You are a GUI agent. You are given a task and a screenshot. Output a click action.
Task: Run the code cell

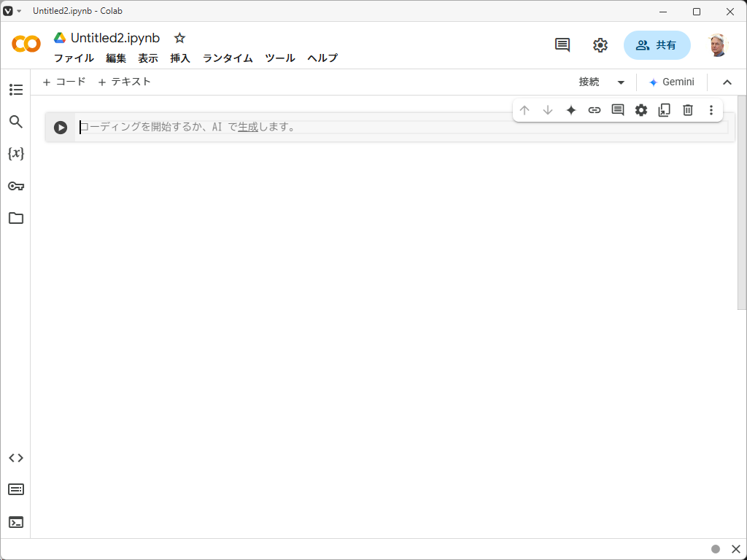(61, 127)
